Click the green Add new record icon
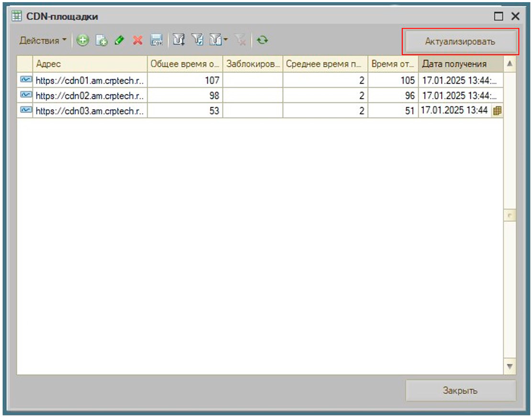This screenshot has width=532, height=417. pos(82,40)
